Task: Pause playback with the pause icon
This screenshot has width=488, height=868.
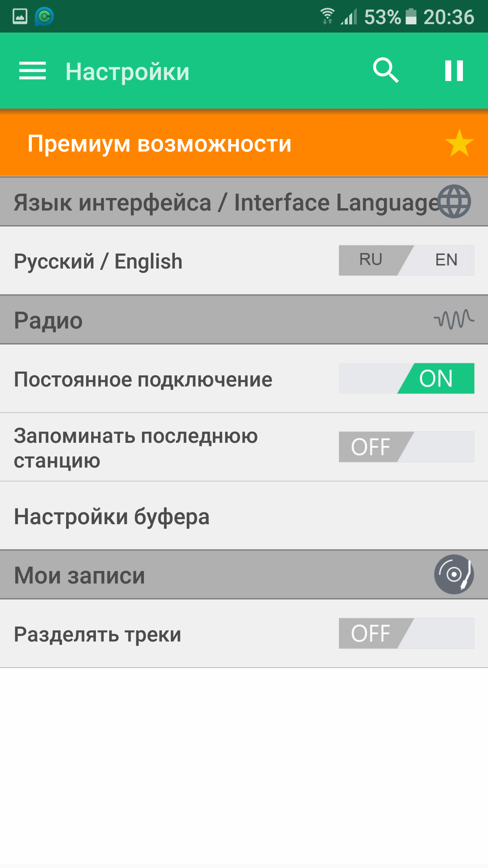Action: [454, 71]
